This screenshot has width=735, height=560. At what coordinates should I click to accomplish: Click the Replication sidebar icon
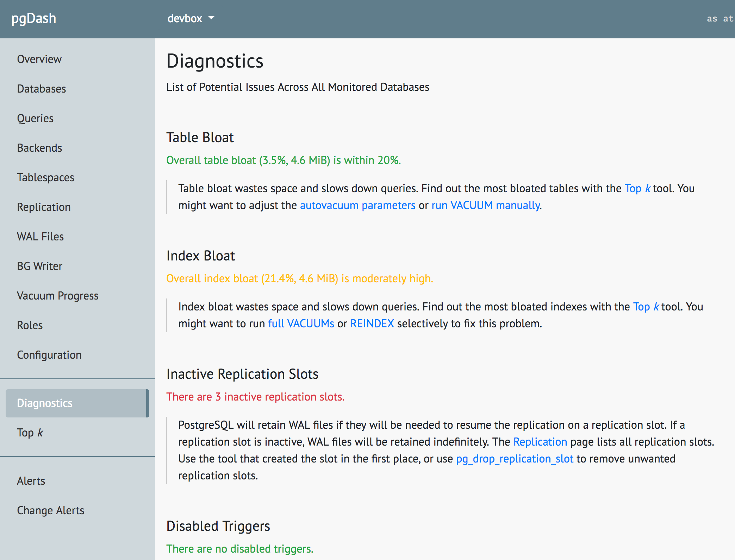point(44,207)
